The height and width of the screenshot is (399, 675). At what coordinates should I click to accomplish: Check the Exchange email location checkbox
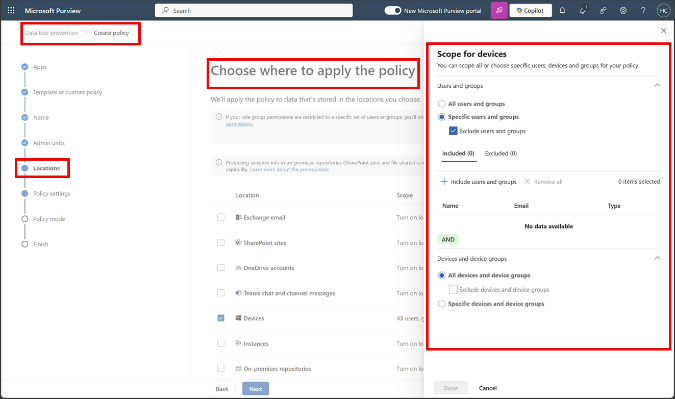[221, 217]
